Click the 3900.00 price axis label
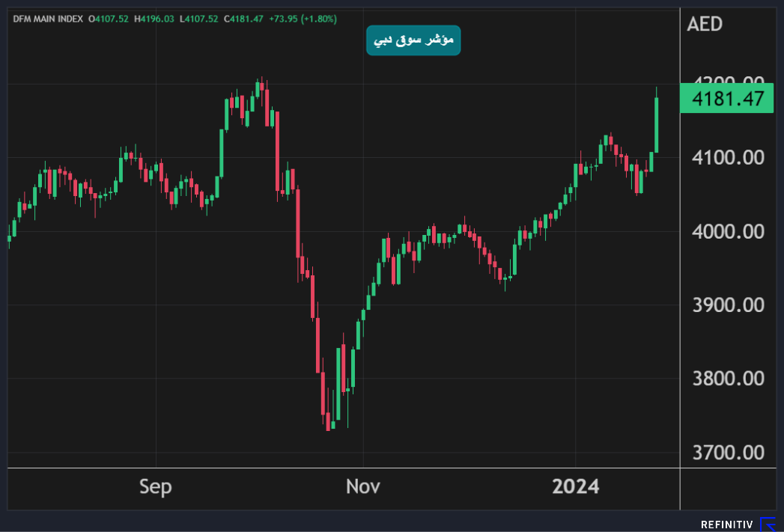 click(728, 305)
